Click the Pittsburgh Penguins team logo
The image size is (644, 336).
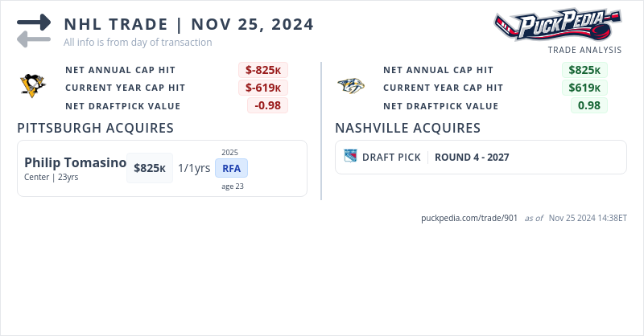33,85
